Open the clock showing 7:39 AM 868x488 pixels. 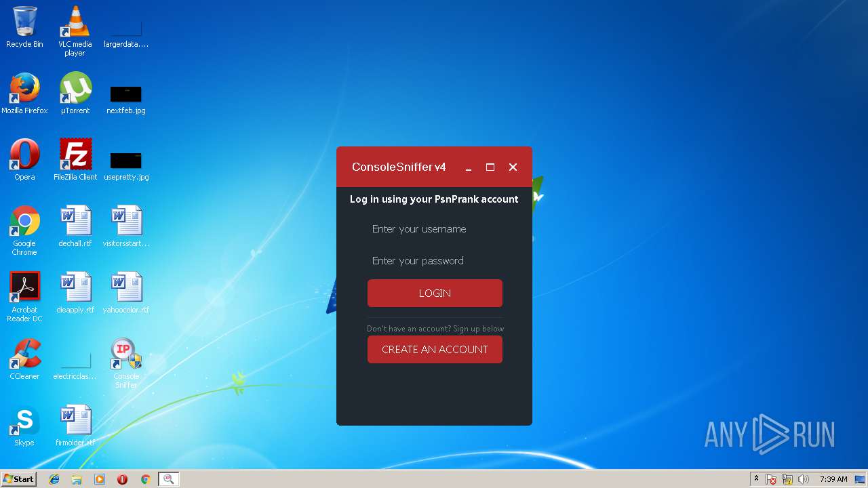833,479
